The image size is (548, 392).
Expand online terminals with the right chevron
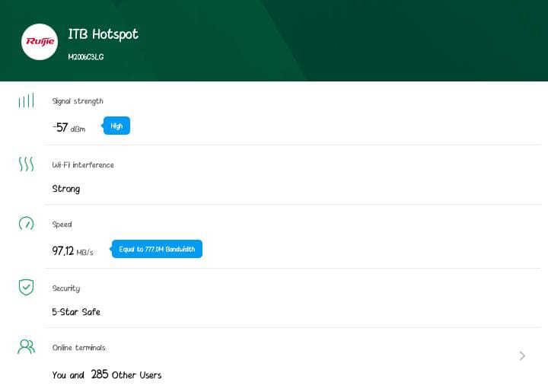point(522,355)
